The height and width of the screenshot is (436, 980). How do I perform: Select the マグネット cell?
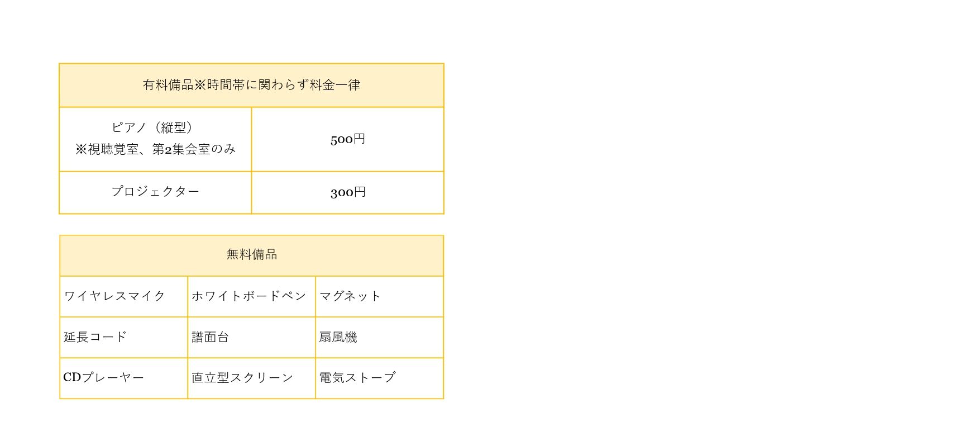point(380,296)
